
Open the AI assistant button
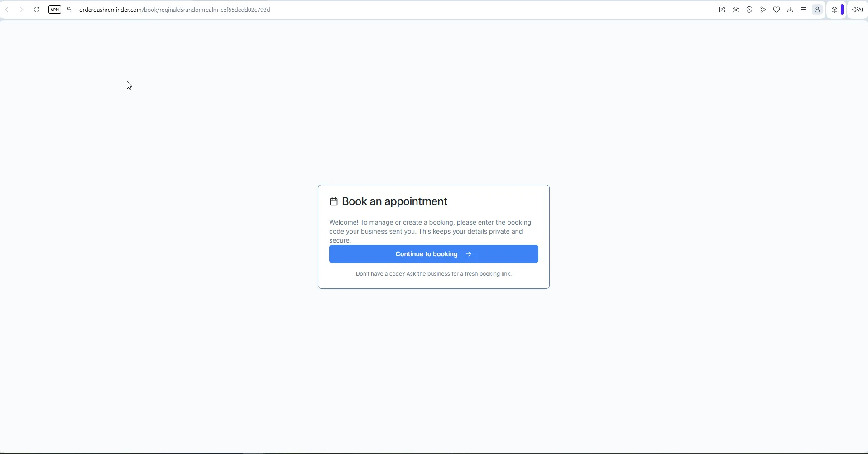point(858,10)
